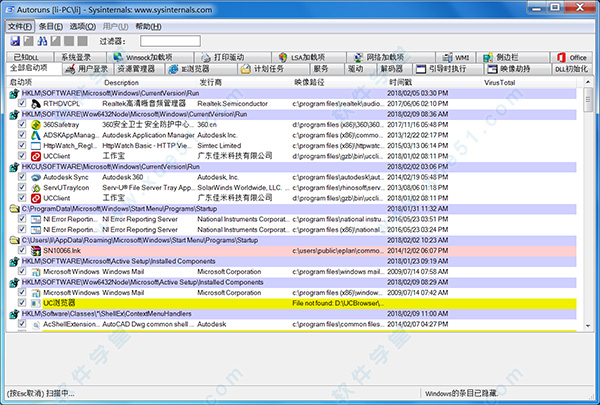Click the Save floppy disk toolbar icon
600x405 pixels.
15,41
